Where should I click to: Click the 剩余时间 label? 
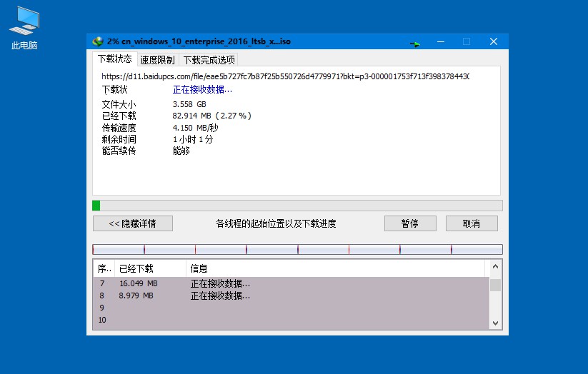point(119,139)
